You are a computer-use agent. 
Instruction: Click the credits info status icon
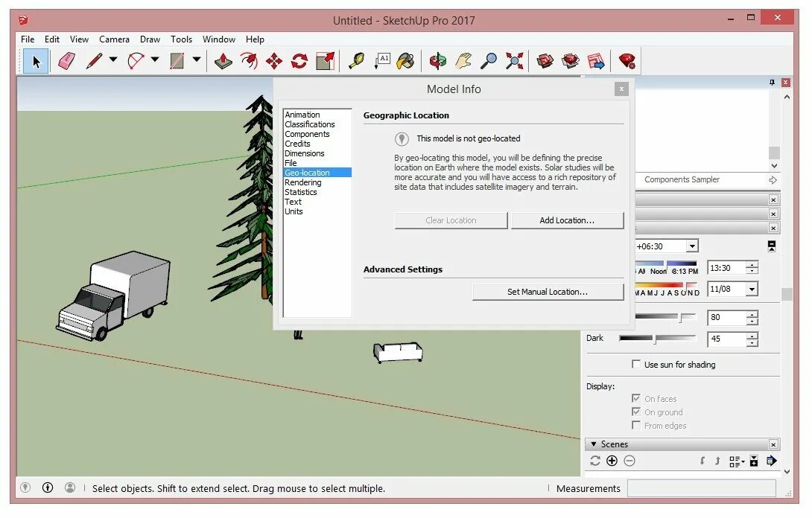coord(48,488)
